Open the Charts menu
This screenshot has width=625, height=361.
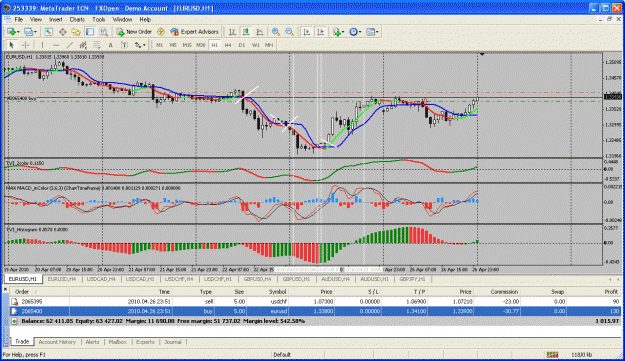click(x=77, y=20)
